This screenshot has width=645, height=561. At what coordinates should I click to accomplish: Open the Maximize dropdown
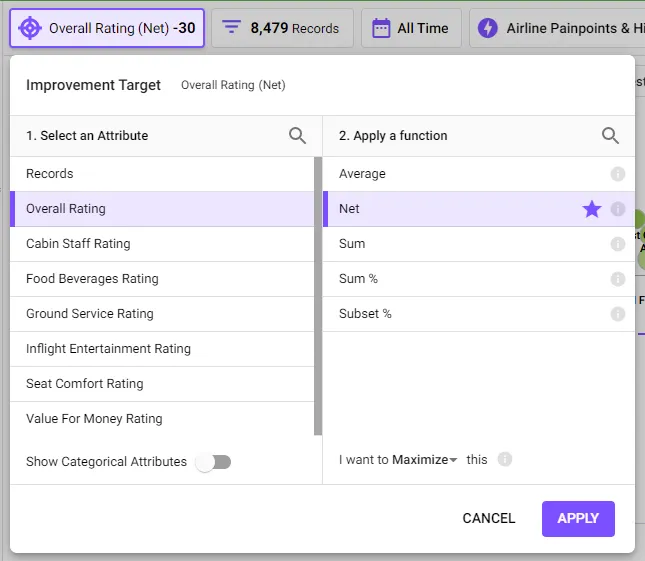pos(425,459)
